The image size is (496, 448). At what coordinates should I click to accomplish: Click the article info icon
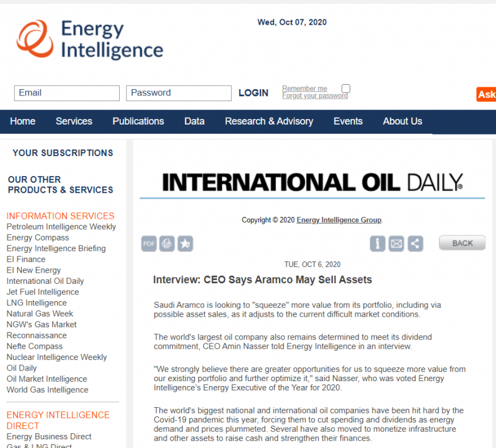tap(378, 244)
